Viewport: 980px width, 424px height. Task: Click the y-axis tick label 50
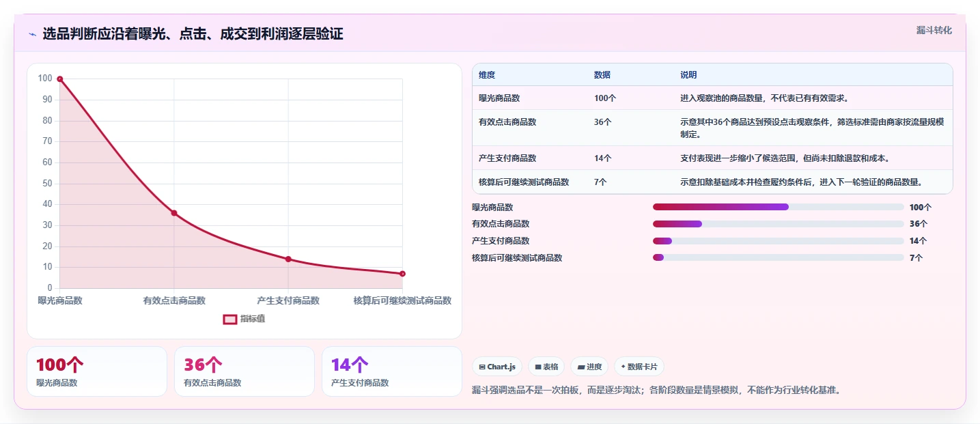tap(46, 184)
